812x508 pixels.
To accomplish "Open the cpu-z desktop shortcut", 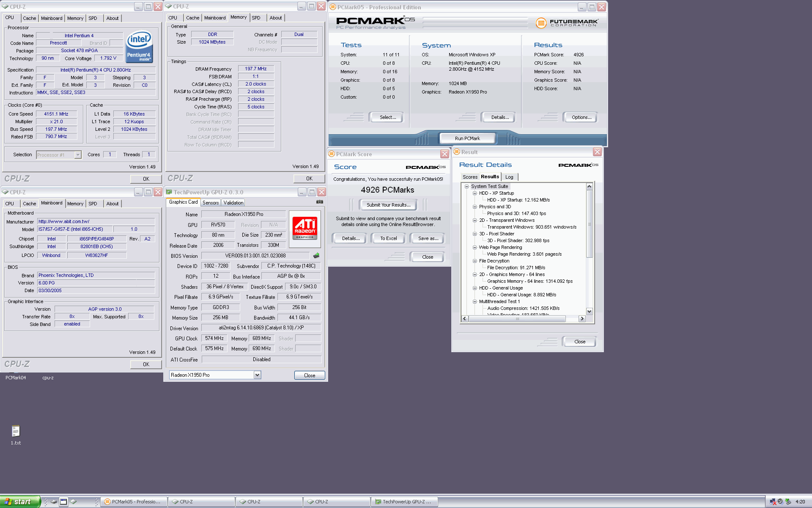I will [x=48, y=378].
